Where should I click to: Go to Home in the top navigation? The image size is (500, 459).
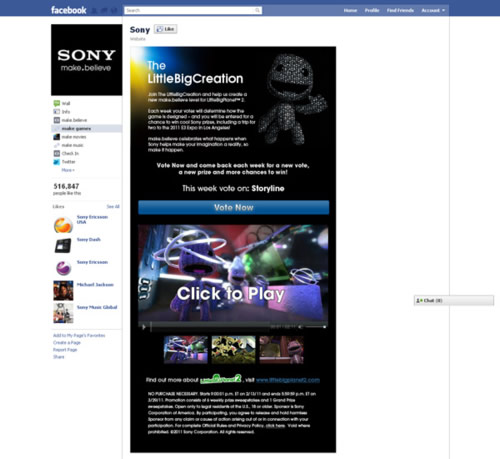coord(350,10)
